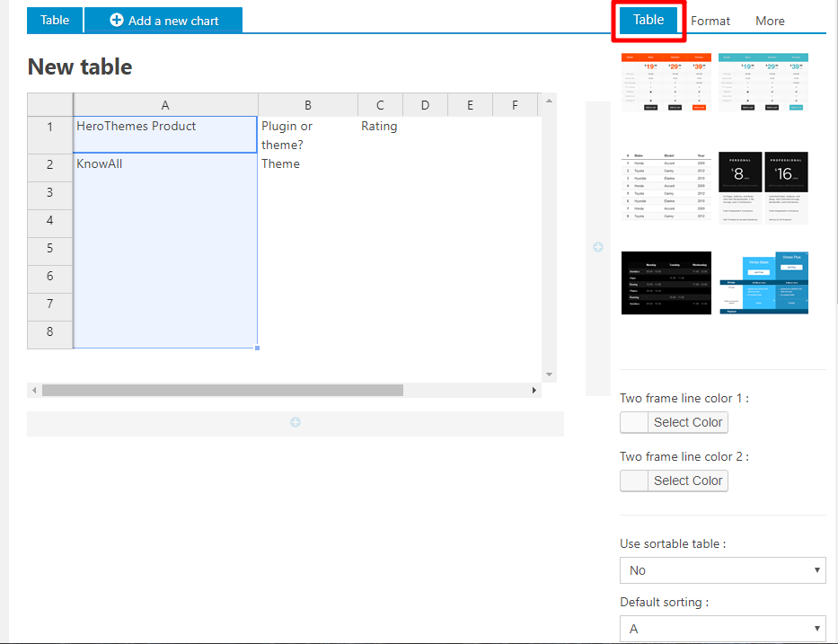Expand the Default sorting dropdown
Viewport: 838px width, 644px height.
point(722,629)
